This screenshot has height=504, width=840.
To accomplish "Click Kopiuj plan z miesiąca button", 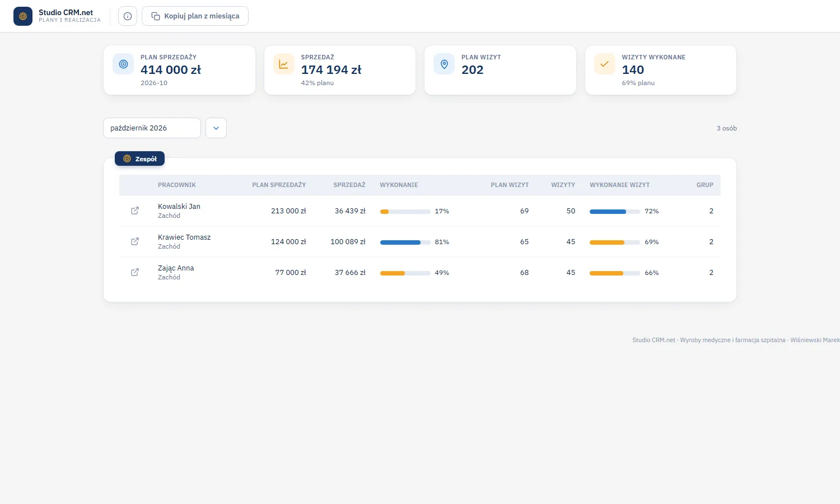I will pyautogui.click(x=195, y=16).
